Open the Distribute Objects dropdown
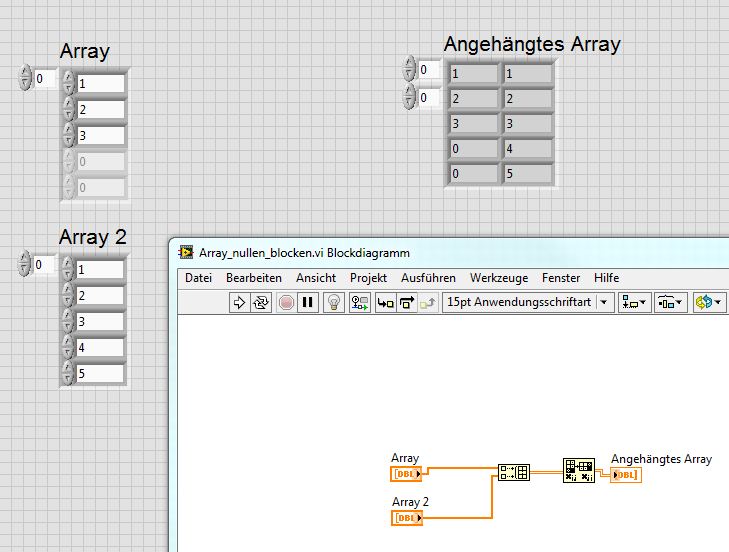This screenshot has width=729, height=552. pos(670,303)
